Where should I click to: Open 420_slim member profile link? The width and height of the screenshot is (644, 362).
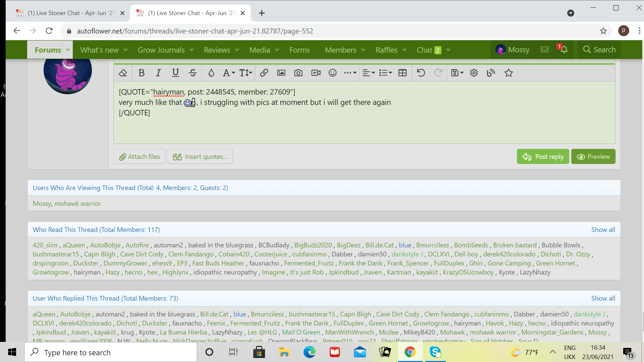[45, 245]
